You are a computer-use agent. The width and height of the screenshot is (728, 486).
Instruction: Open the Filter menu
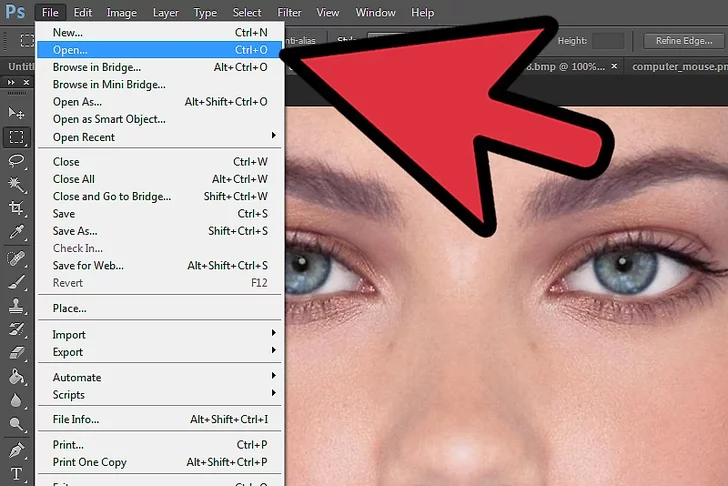(x=289, y=13)
